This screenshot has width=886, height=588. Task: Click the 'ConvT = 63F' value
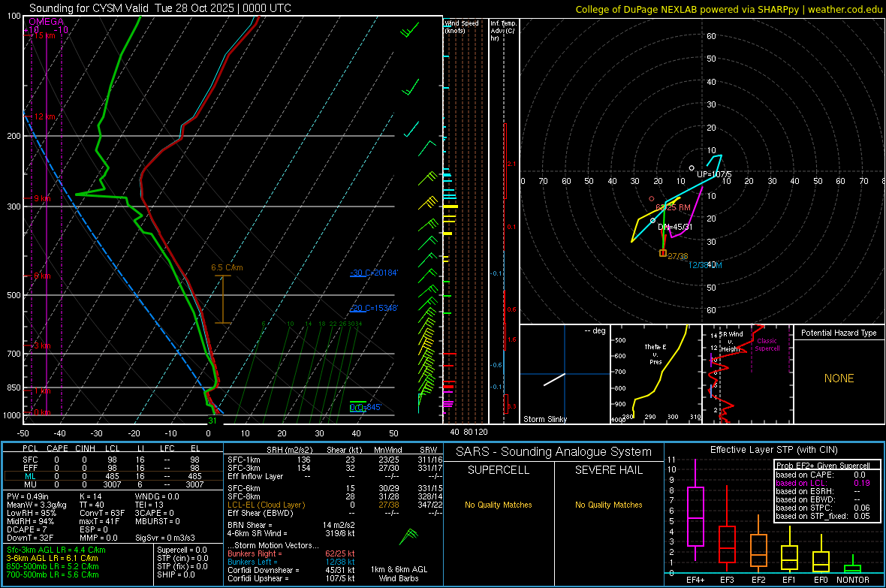tap(102, 513)
